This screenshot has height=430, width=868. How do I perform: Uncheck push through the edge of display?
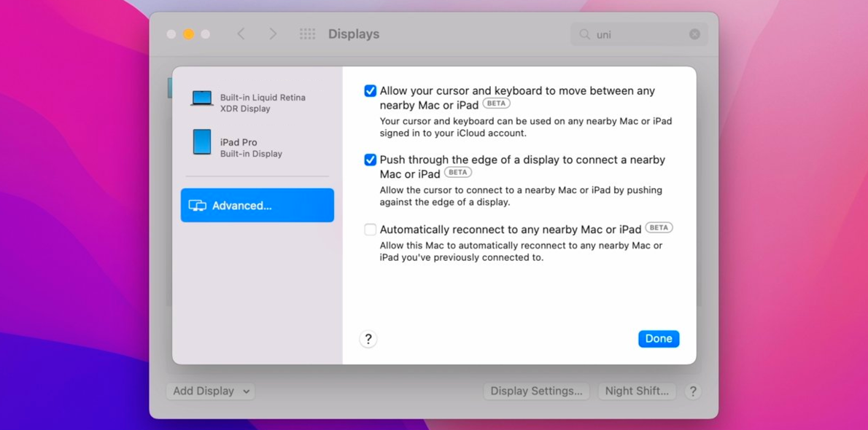point(371,160)
